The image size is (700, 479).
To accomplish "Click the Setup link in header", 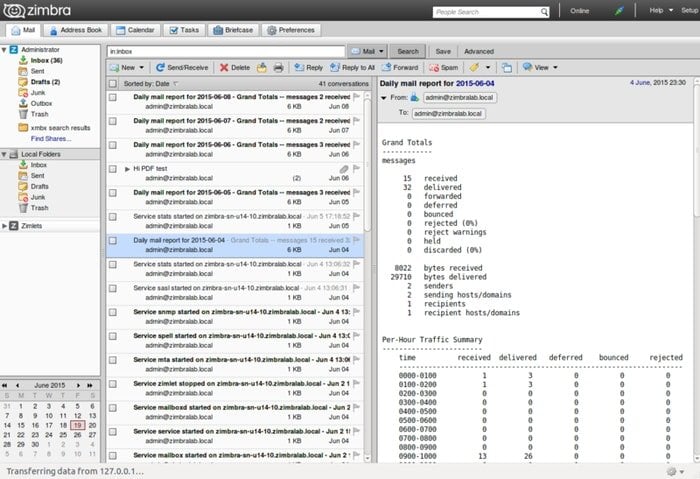I will point(690,10).
